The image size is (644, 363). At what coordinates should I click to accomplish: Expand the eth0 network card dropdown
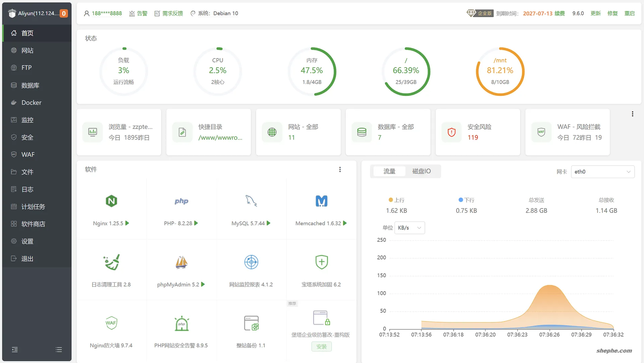(602, 172)
